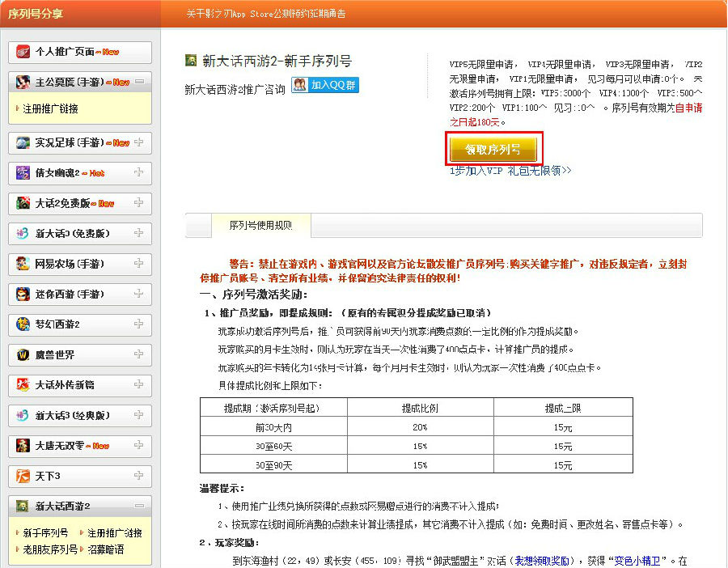Expand the 大唐无双零 section
Screen dimensions: 728x568
(139, 445)
